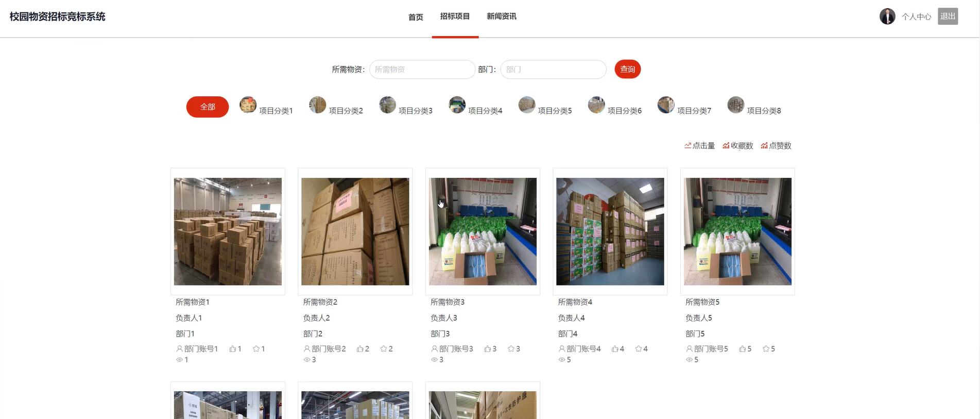Click the thumbs-up icon on 所需物资1 card
Image resolution: width=980 pixels, height=419 pixels.
click(x=232, y=349)
